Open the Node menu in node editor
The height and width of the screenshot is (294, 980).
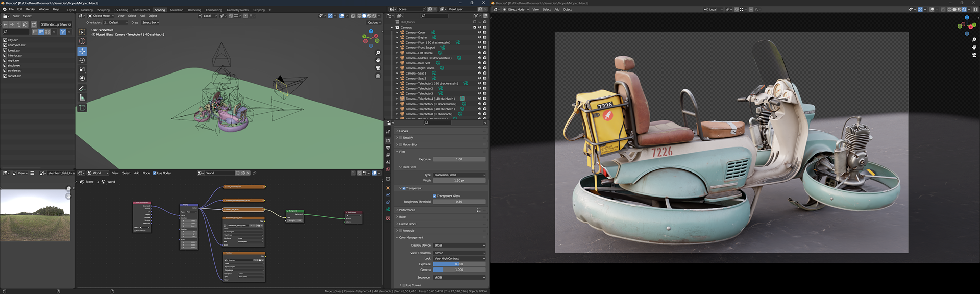coord(146,173)
